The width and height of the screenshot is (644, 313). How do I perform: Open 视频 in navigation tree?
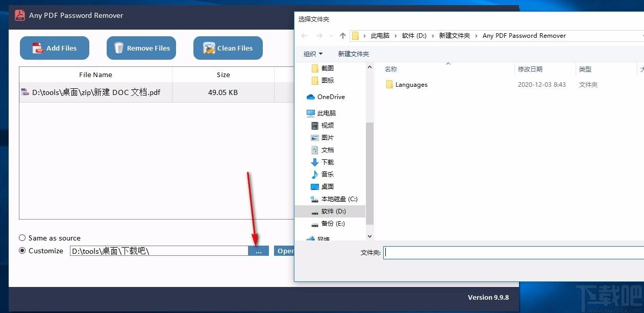pyautogui.click(x=328, y=125)
